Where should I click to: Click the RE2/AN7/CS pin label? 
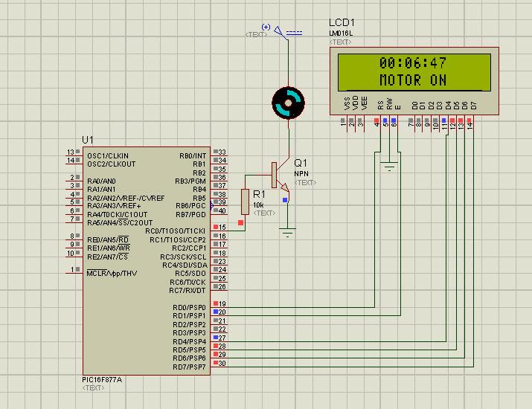(108, 257)
